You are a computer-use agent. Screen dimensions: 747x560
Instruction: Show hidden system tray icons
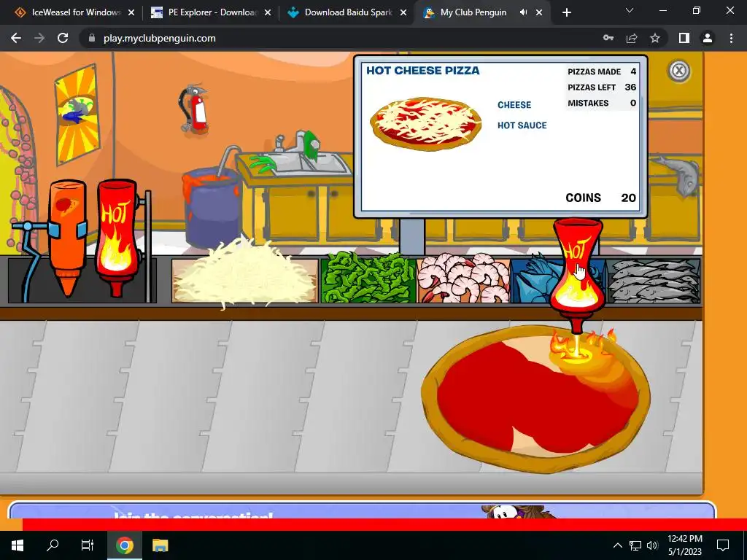(x=617, y=545)
